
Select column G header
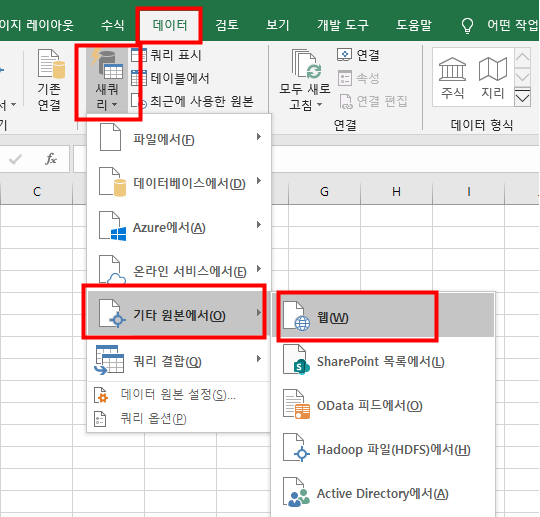pos(324,192)
